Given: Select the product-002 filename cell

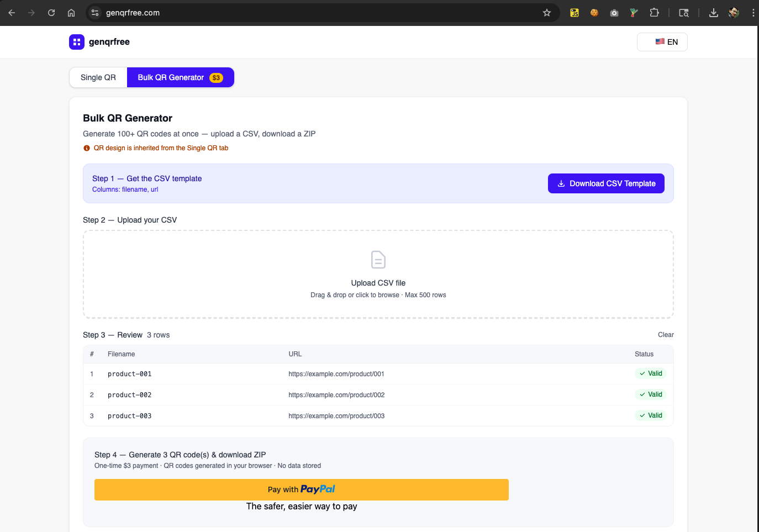Looking at the screenshot, I should [x=130, y=395].
